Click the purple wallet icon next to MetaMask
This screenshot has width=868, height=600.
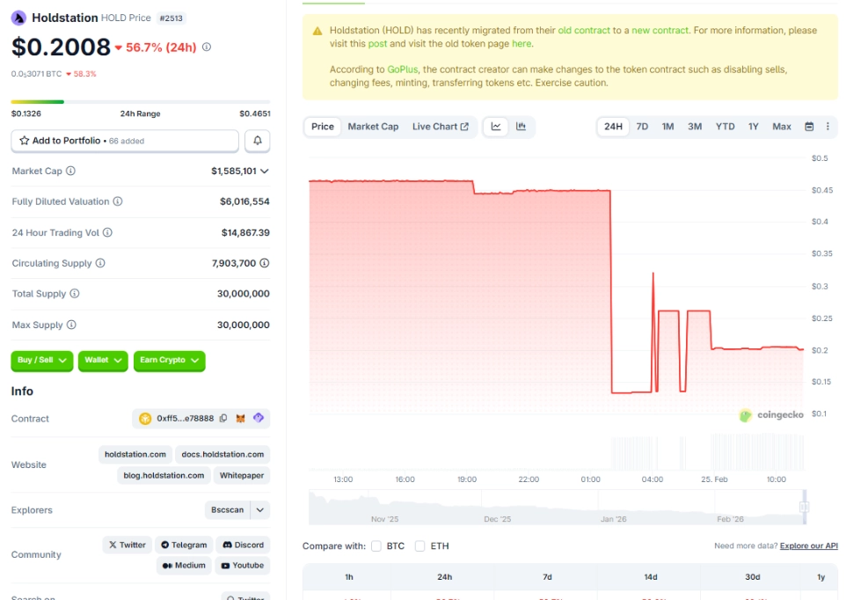pos(257,419)
